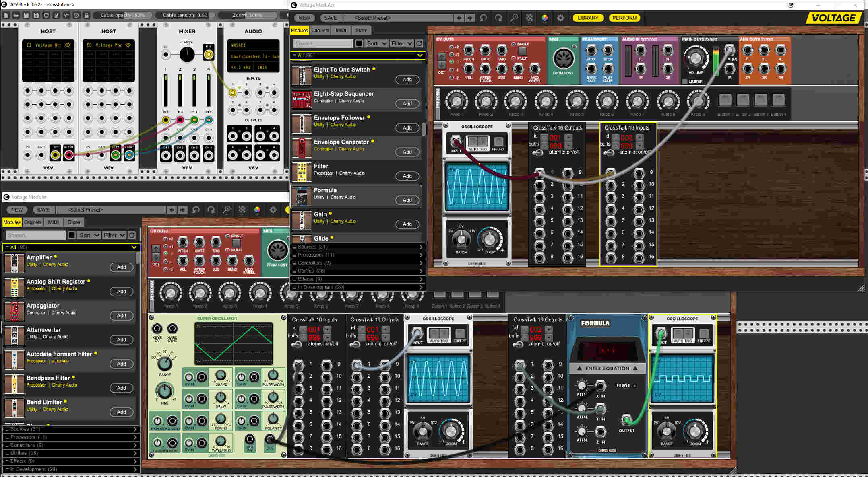Image resolution: width=868 pixels, height=477 pixels.
Task: Click the MIDI FROM HOST jack, top cabinet
Action: click(563, 58)
